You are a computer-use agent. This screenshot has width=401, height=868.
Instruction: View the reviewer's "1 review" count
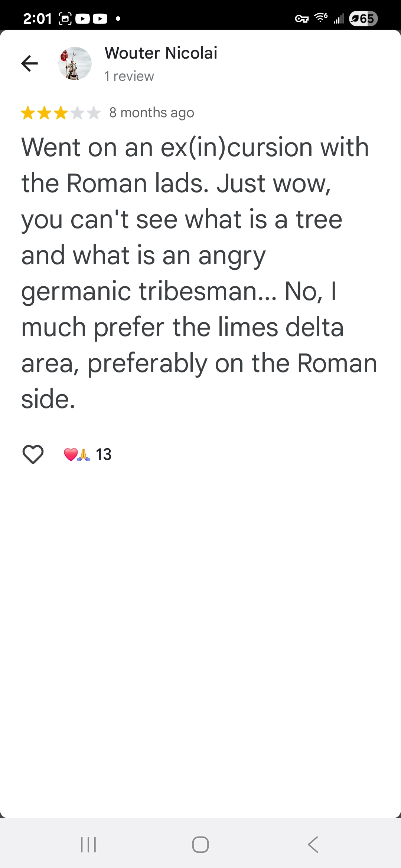tap(129, 76)
